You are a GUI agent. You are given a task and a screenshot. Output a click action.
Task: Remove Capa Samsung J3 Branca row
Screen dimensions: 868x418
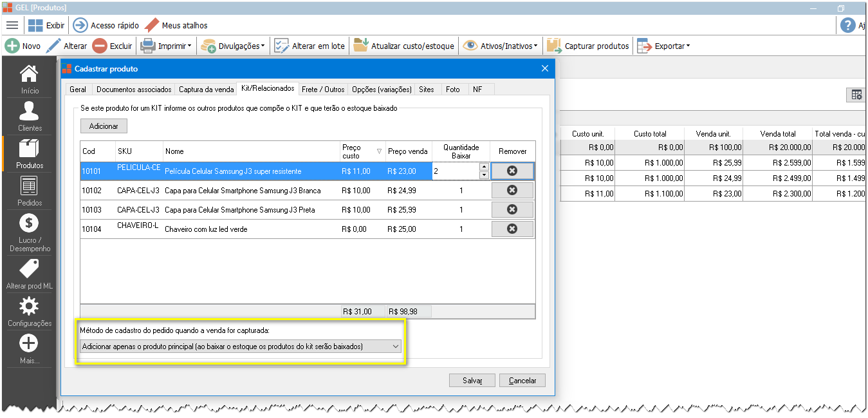pos(512,190)
